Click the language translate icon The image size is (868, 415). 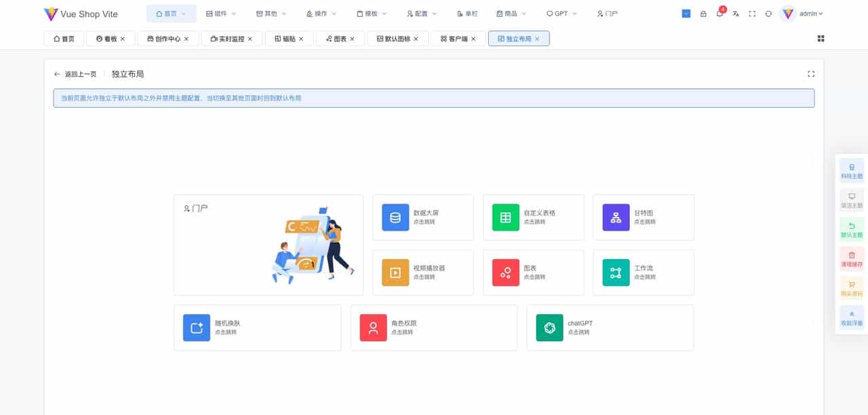[x=735, y=13]
